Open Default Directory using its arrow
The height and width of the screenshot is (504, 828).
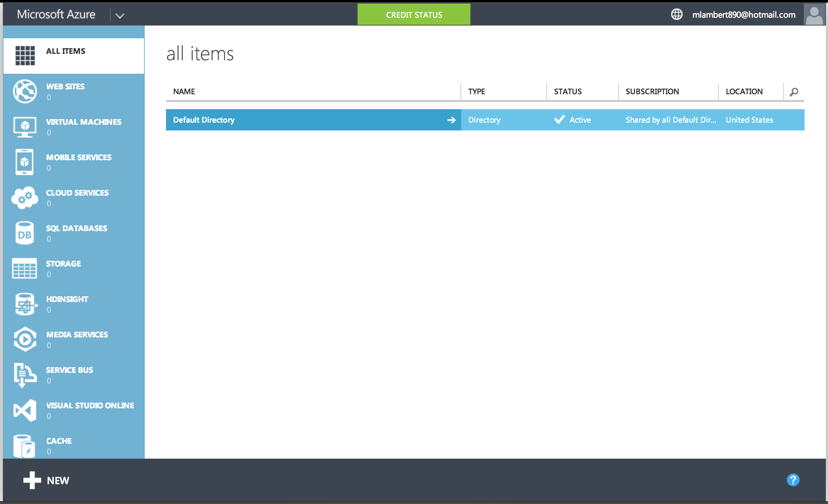pyautogui.click(x=451, y=120)
